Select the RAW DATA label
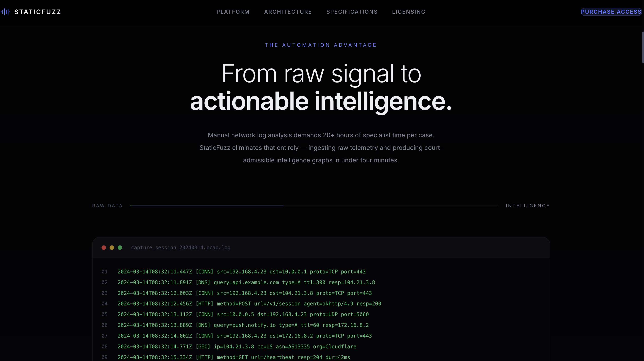The image size is (644, 361). tap(108, 206)
